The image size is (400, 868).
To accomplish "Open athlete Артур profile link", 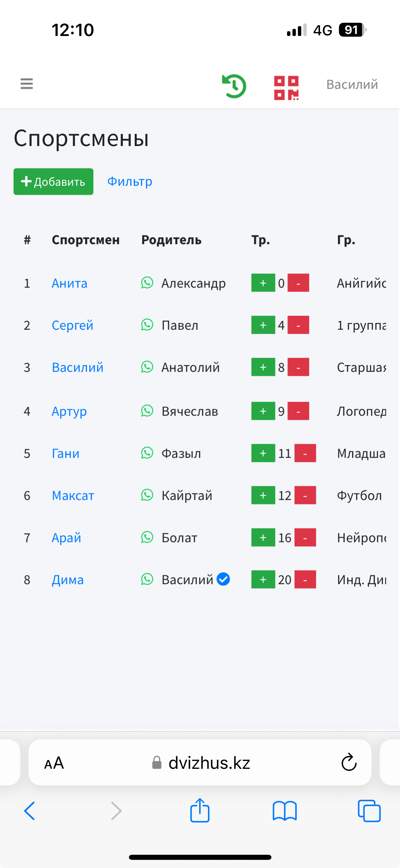I will click(69, 411).
